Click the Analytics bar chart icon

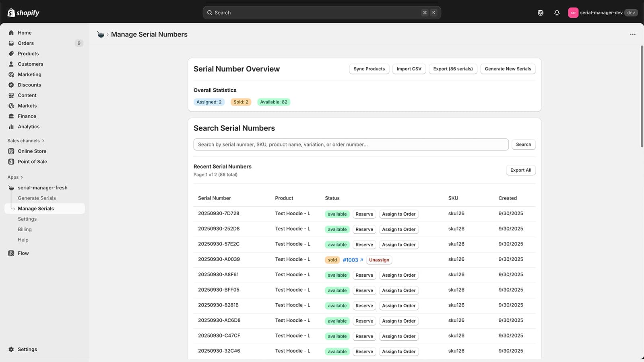click(11, 127)
